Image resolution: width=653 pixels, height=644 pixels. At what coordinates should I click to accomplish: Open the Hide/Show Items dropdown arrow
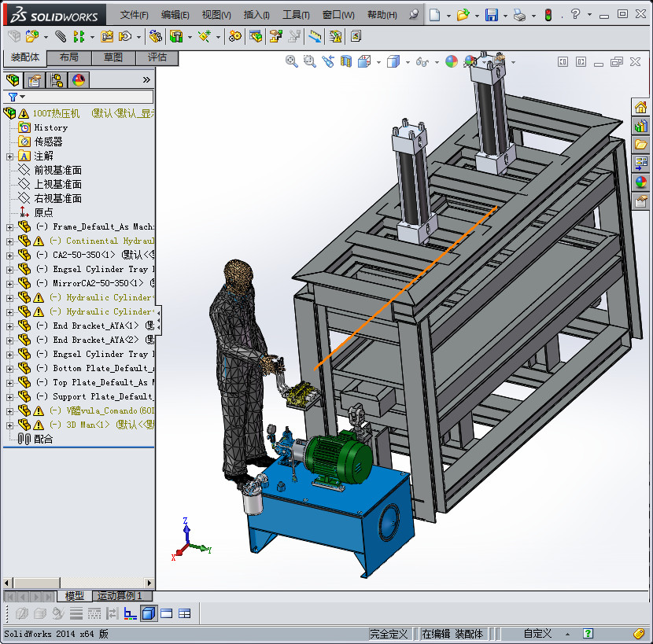click(437, 62)
